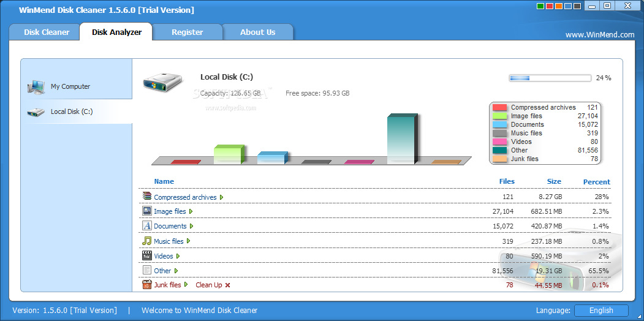
Task: Select Local Disk (C:) label in sidebar
Action: coord(72,111)
